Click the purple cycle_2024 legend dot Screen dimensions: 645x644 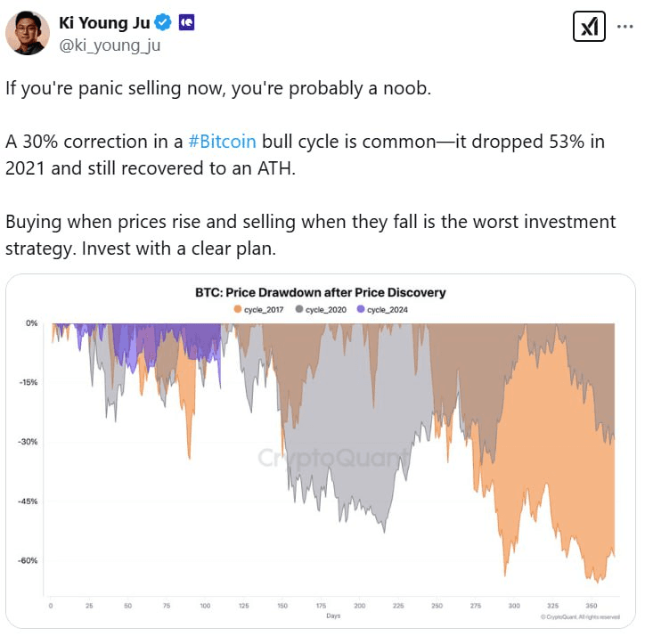pyautogui.click(x=360, y=309)
